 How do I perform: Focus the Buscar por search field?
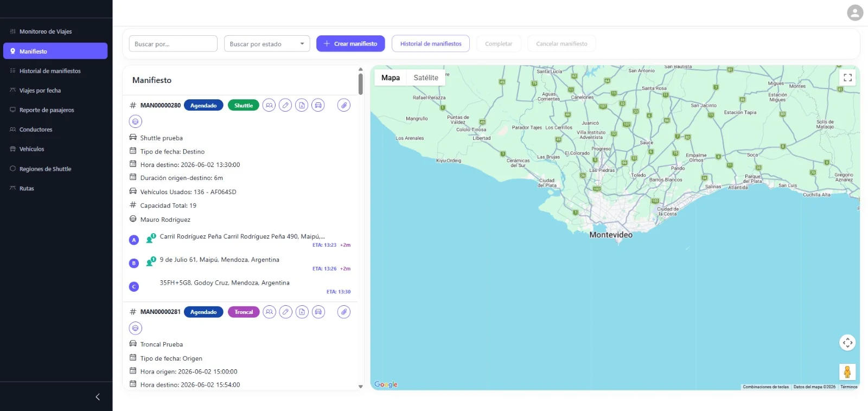click(x=173, y=44)
